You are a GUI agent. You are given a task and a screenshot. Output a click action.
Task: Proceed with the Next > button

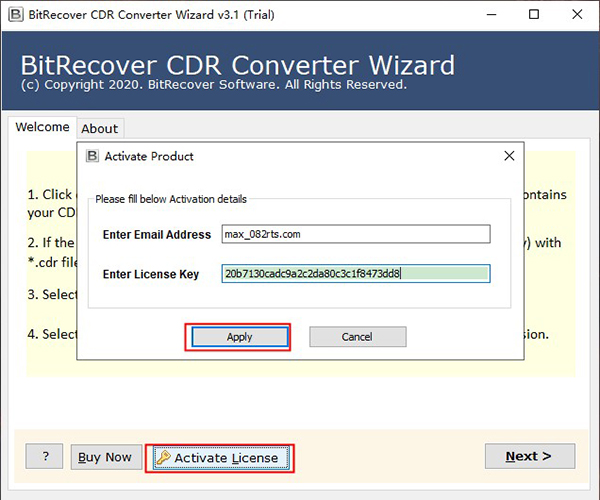(530, 456)
